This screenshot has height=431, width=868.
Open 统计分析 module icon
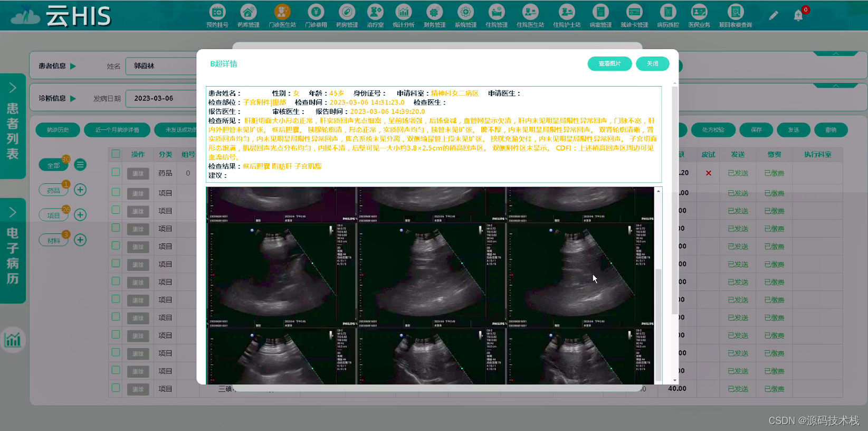click(404, 15)
